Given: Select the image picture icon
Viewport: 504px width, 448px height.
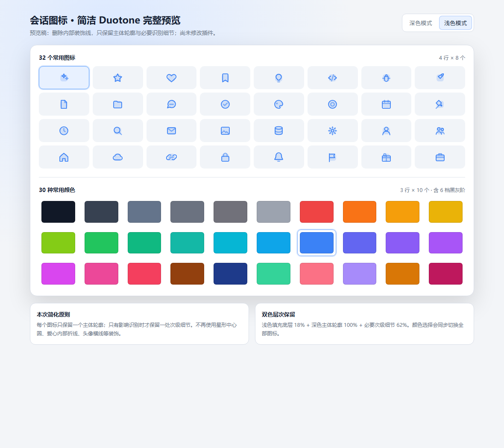Looking at the screenshot, I should pos(225,131).
